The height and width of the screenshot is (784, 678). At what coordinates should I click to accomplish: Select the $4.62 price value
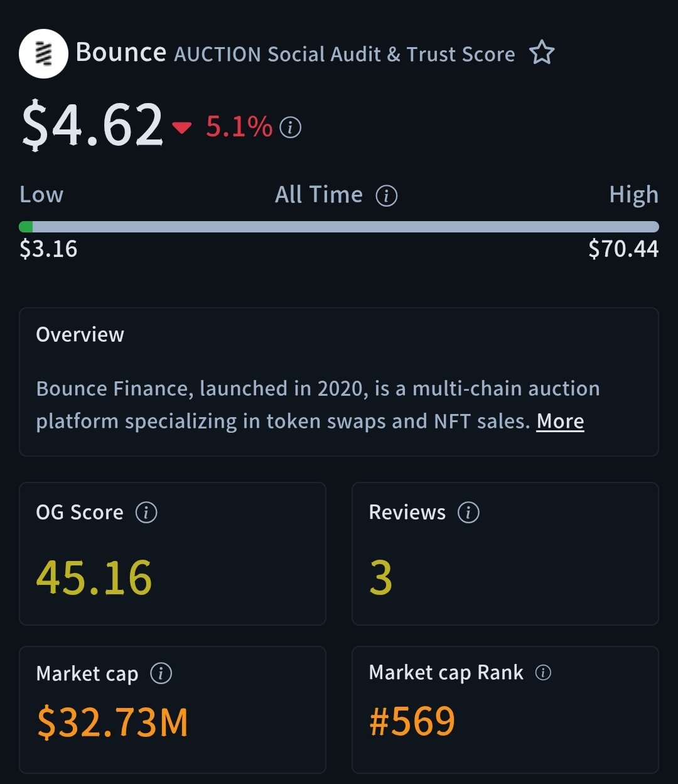click(92, 126)
